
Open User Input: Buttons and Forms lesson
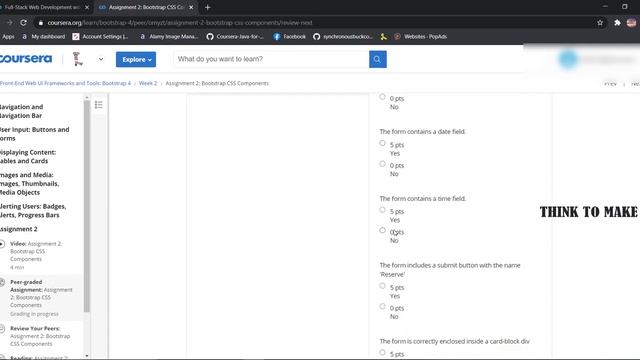coord(34,134)
